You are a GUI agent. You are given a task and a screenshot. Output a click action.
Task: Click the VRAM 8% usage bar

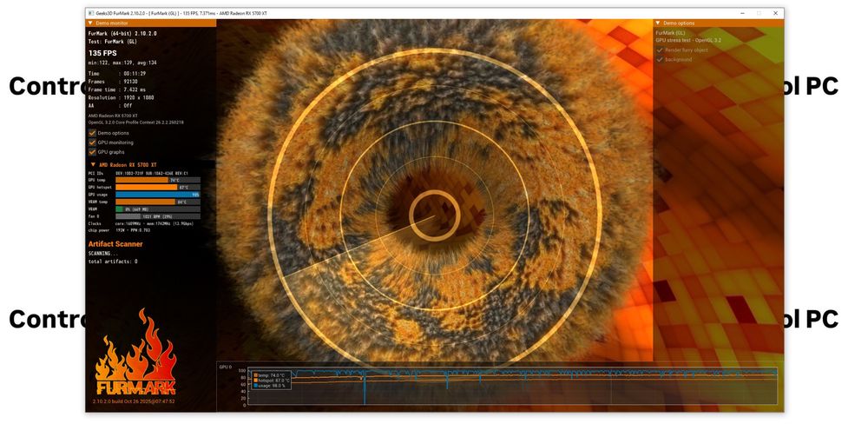pyautogui.click(x=158, y=209)
